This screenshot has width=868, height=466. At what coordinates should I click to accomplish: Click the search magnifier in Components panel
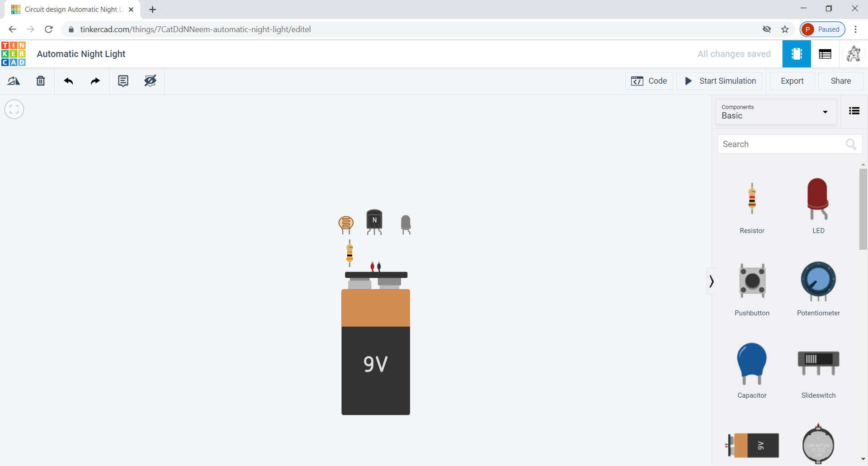[x=850, y=144]
